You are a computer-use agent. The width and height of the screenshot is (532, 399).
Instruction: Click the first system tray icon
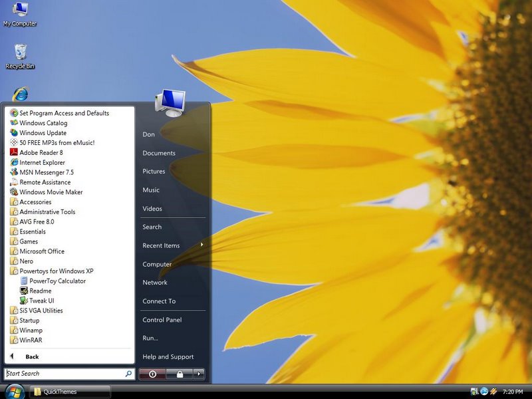(474, 392)
